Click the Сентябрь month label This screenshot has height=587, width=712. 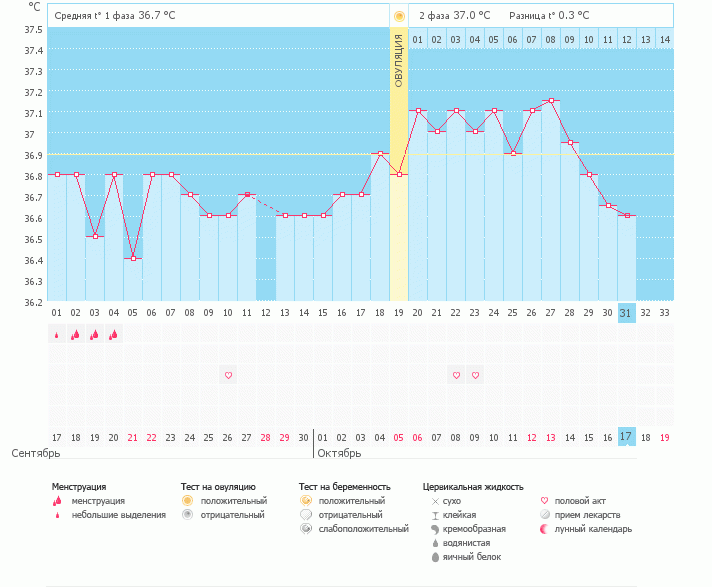[x=36, y=453]
